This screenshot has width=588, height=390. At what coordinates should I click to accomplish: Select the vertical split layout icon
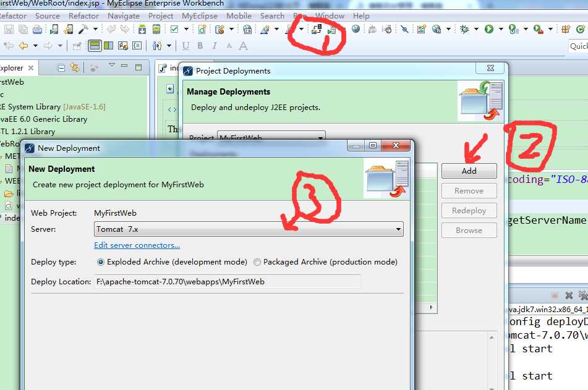coord(109,46)
